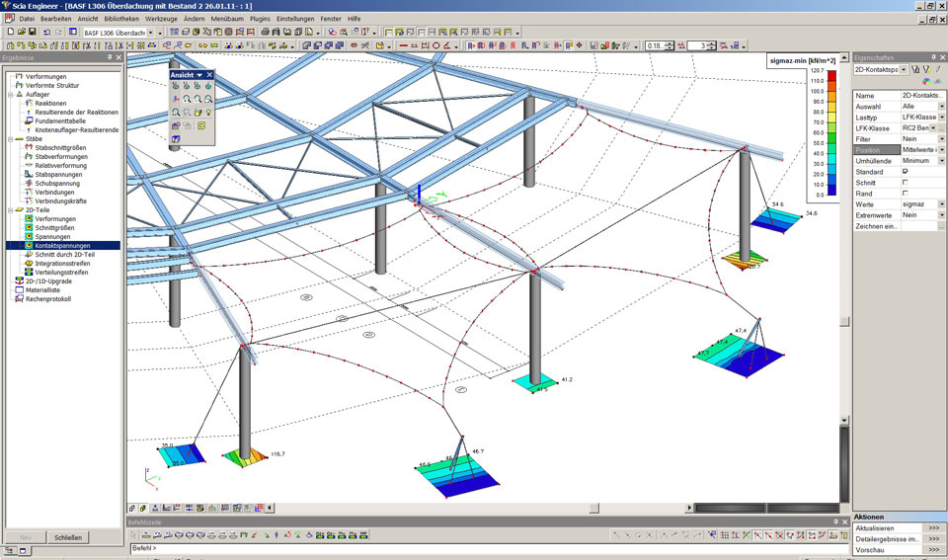
Task: Toggle the Standard checkbox
Action: [906, 171]
